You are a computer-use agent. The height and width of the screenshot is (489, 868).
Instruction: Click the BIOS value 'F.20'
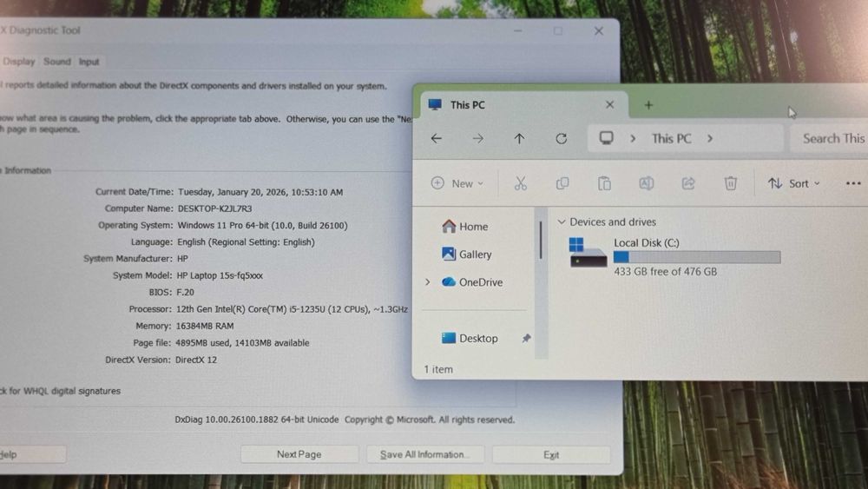point(185,292)
